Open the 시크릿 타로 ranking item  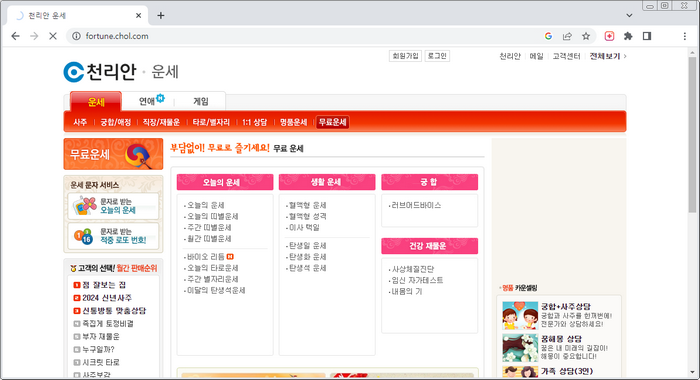[101, 363]
